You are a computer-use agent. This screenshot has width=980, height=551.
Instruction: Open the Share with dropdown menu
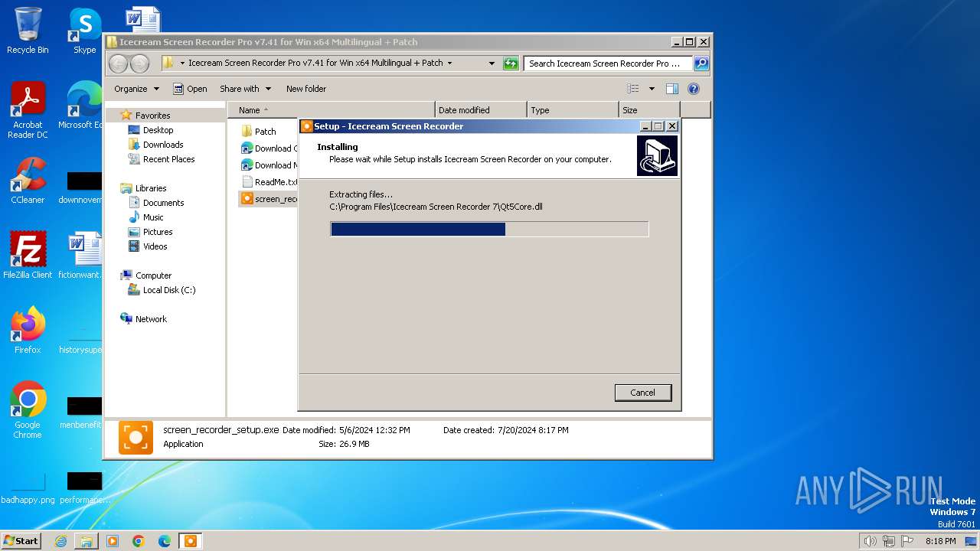click(244, 89)
